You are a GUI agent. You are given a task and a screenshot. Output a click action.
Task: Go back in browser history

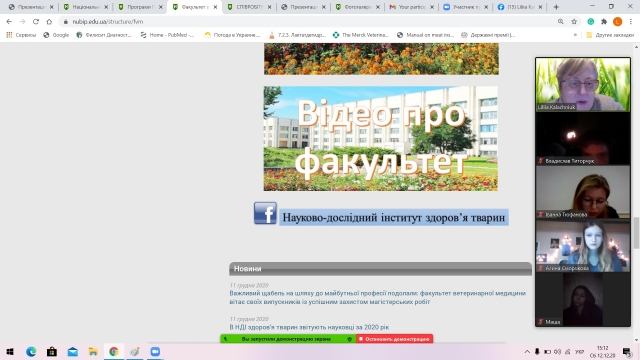coord(9,22)
